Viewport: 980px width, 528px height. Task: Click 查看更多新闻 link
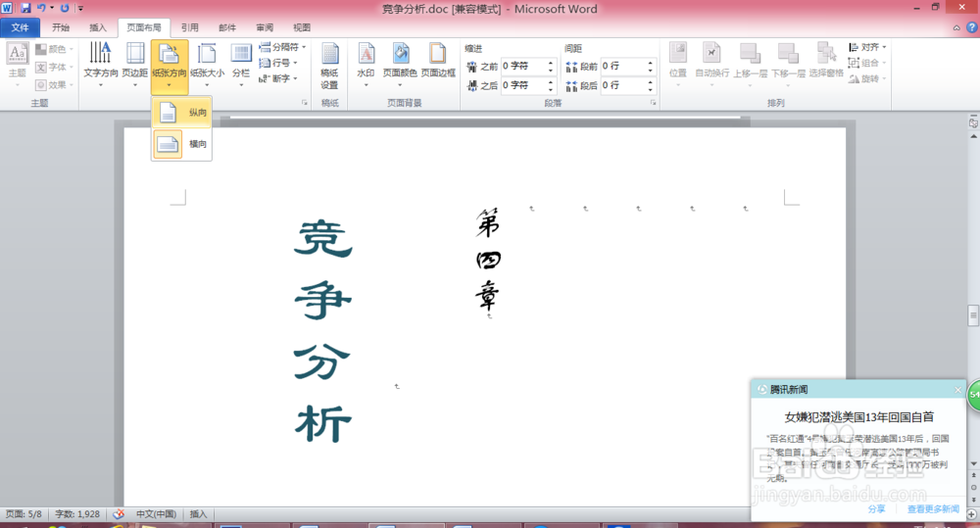933,509
